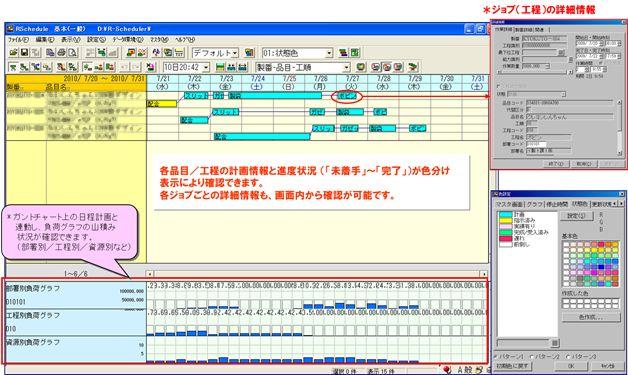Open the ヘルプ(H) menu

185,40
